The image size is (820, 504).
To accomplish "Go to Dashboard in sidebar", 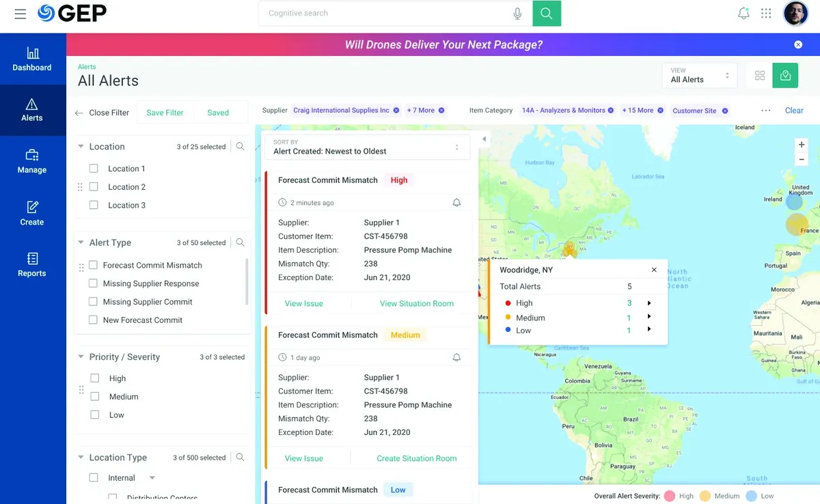I will (x=32, y=59).
